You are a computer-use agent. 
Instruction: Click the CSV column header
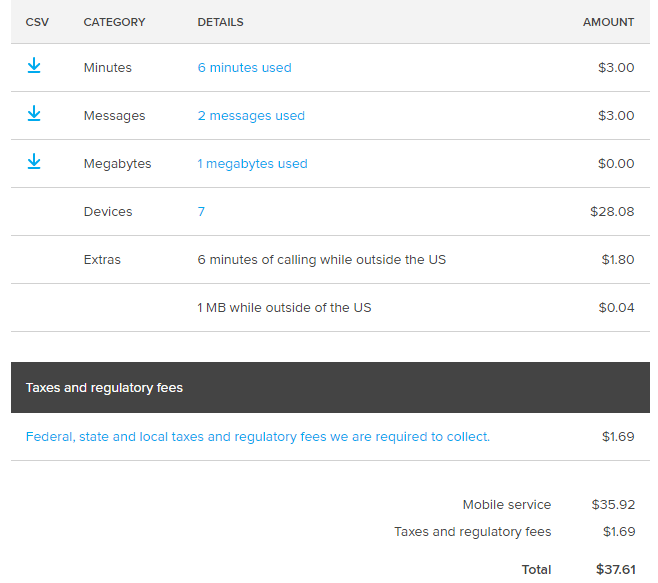(x=37, y=22)
